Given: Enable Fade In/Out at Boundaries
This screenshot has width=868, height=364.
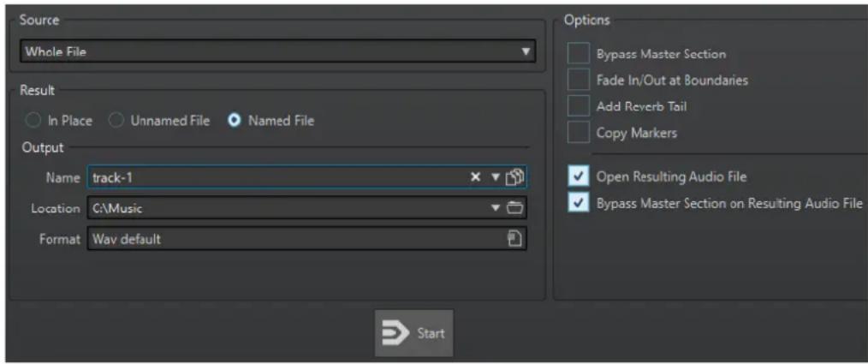Looking at the screenshot, I should [579, 81].
